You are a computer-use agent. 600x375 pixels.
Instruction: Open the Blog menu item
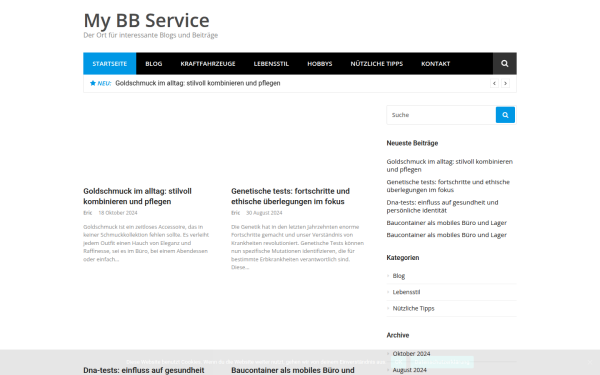point(153,64)
